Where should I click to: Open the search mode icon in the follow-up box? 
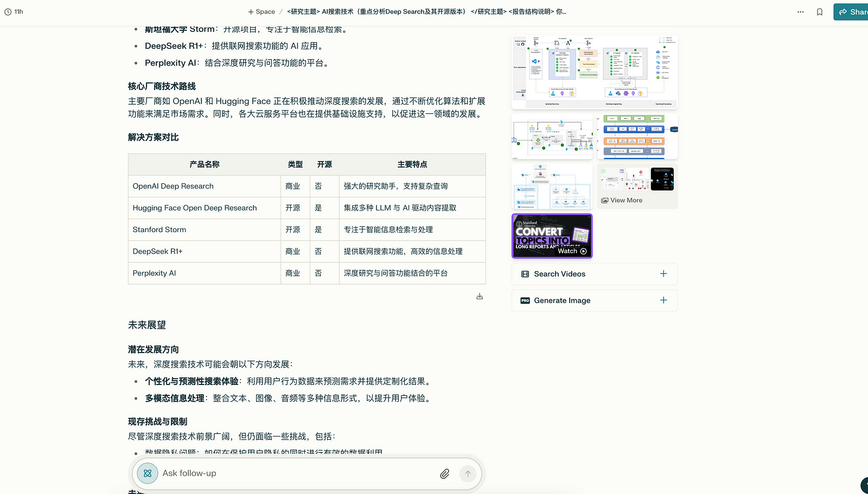148,473
